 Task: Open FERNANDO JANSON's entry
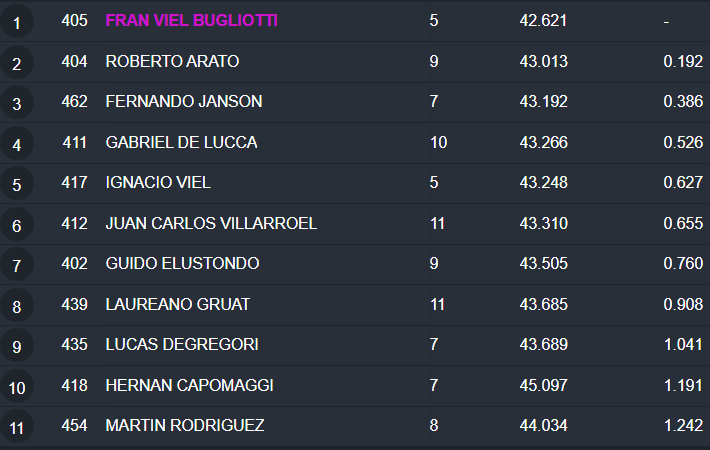point(184,101)
